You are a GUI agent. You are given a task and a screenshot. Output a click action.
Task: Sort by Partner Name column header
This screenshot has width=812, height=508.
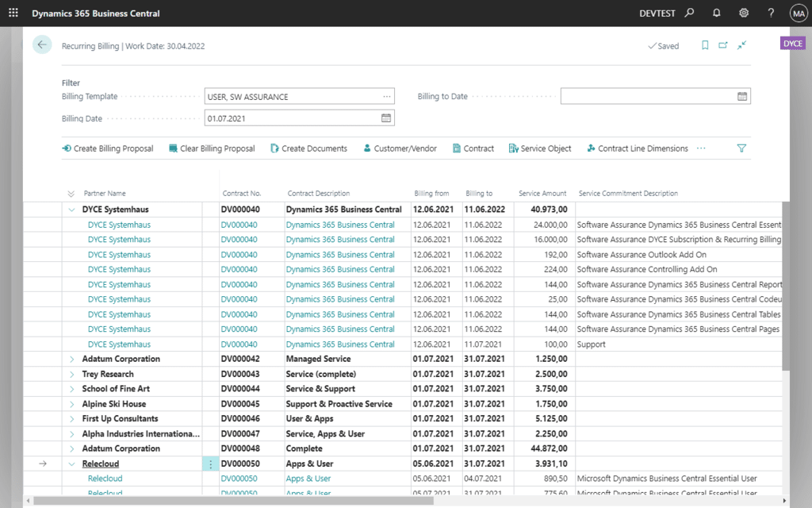click(105, 194)
